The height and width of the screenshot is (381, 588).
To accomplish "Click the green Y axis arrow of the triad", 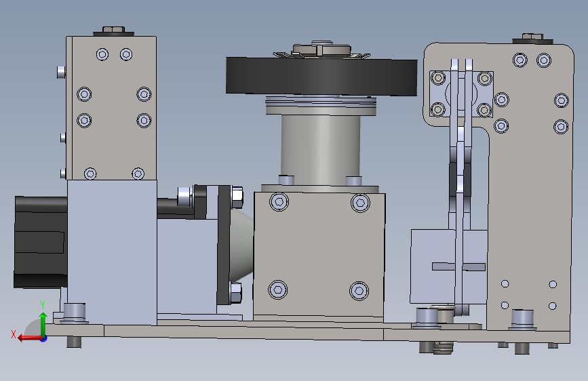I will click(43, 323).
